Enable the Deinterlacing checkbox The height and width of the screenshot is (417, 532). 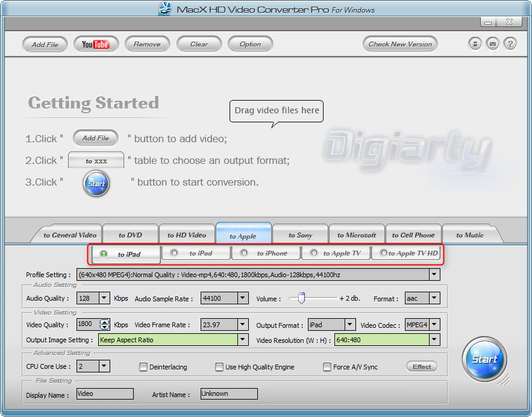click(143, 367)
